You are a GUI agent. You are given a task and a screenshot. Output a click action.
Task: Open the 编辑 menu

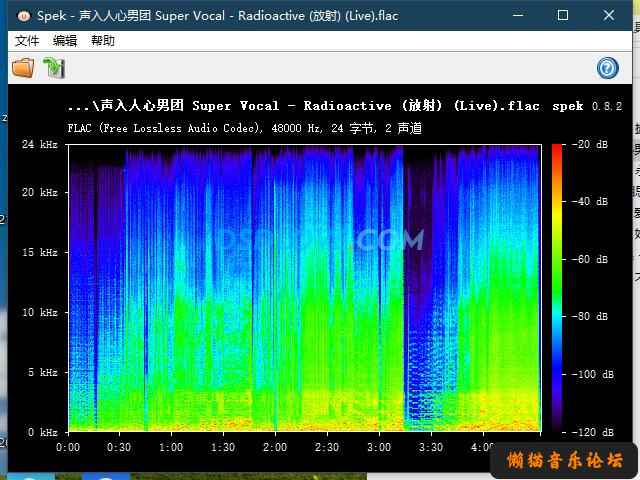click(x=64, y=41)
